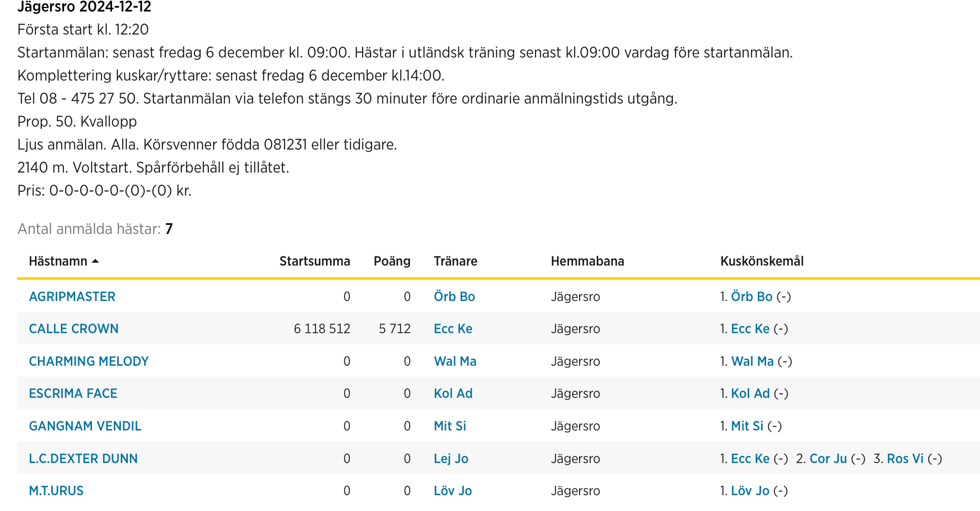Open driver Mit Si in Kuskönskemål column
This screenshot has height=511, width=980.
[x=747, y=426]
